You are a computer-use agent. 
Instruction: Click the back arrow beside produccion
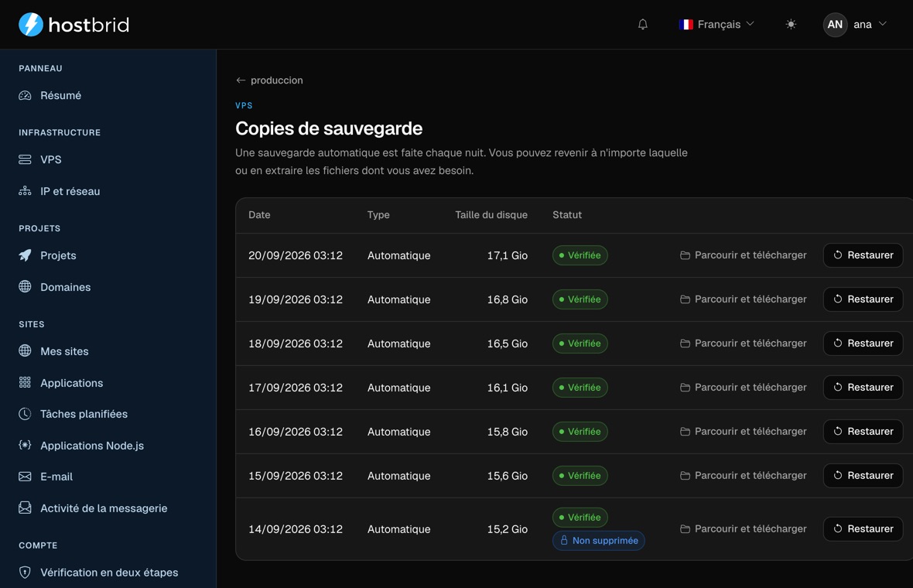[241, 80]
